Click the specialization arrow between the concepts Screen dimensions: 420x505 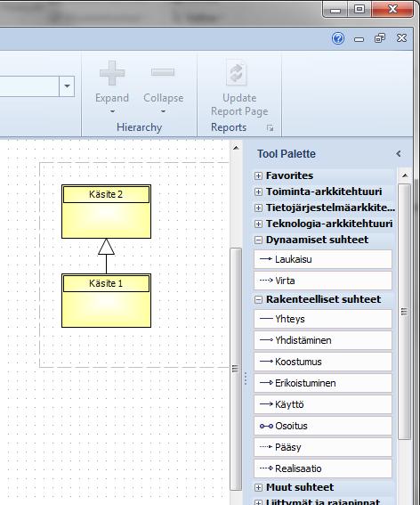(106, 256)
